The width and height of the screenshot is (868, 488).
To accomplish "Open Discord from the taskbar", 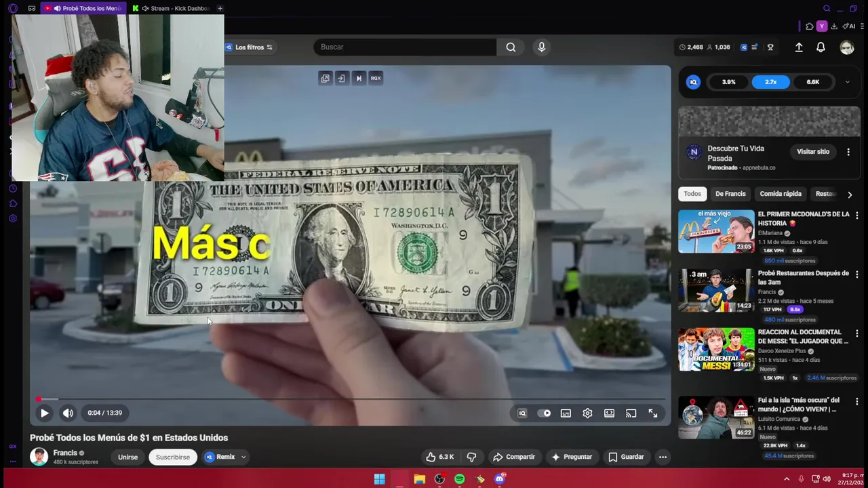I will pos(500,479).
